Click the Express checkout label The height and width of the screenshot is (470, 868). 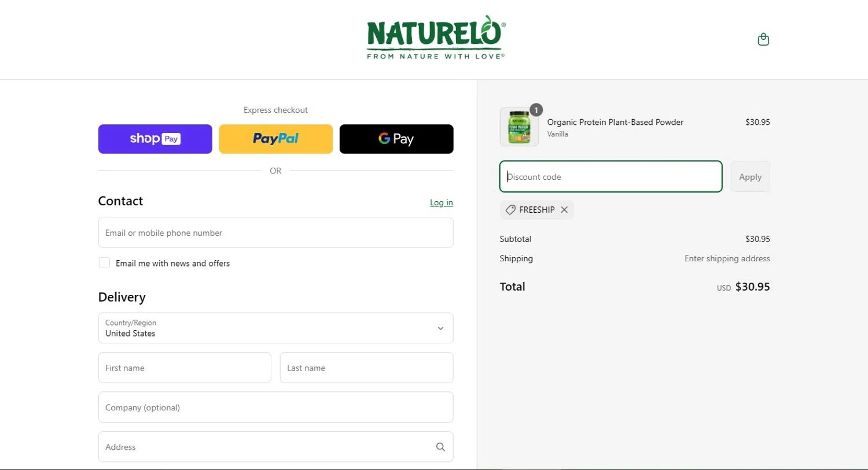coord(275,110)
